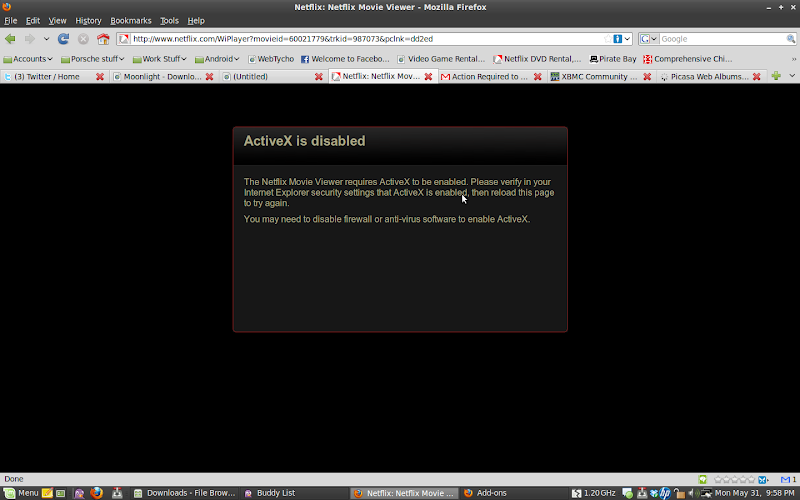800x500 pixels.
Task: Open the Edit menu
Action: coord(33,21)
